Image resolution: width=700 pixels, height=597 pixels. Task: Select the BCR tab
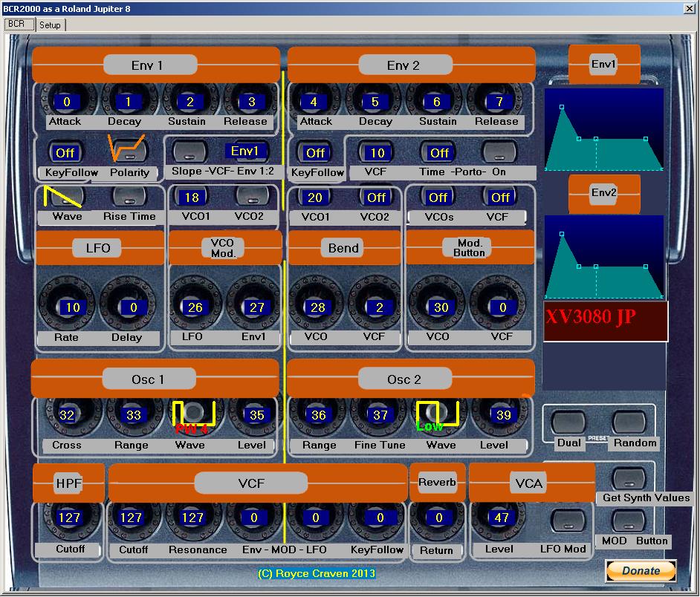[17, 24]
